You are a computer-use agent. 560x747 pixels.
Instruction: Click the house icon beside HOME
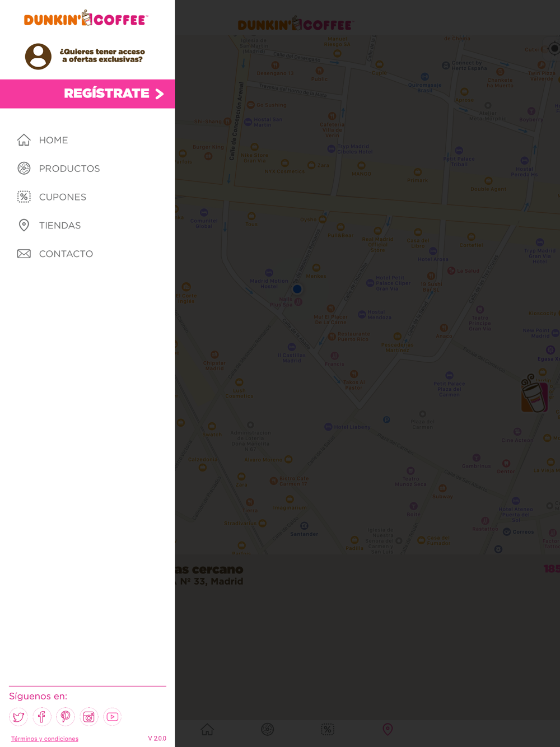point(24,140)
